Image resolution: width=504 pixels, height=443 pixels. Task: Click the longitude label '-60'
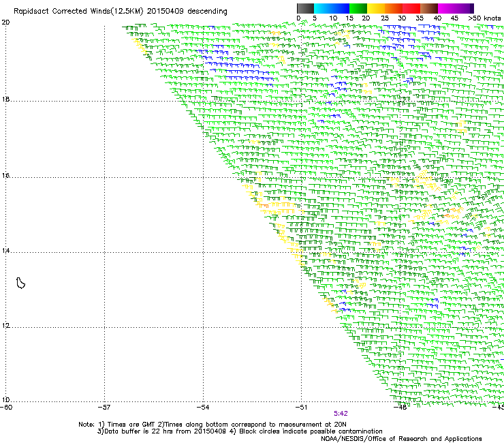pos(6,408)
